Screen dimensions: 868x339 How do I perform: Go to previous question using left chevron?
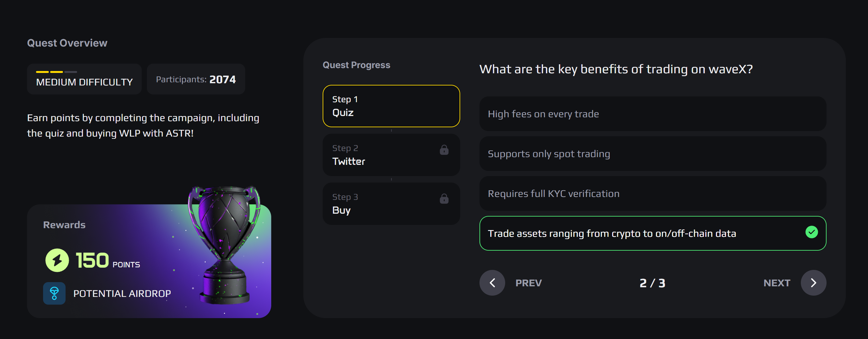(x=492, y=283)
